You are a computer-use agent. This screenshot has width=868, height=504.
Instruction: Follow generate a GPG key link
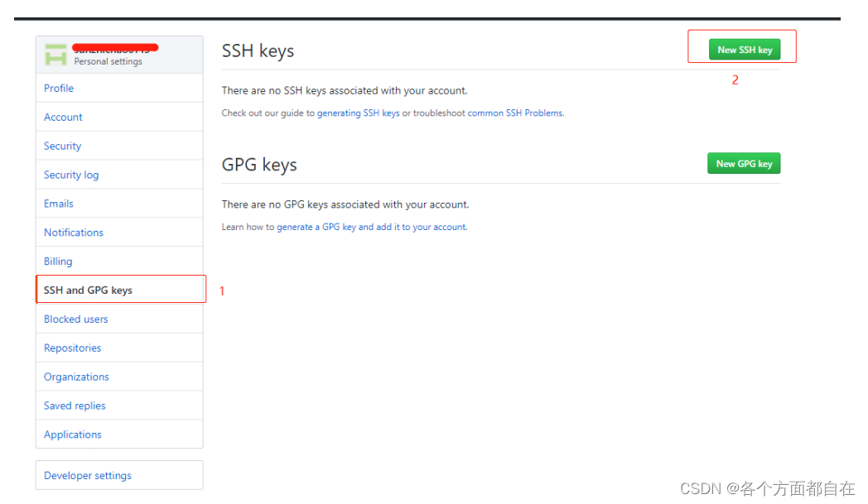316,227
